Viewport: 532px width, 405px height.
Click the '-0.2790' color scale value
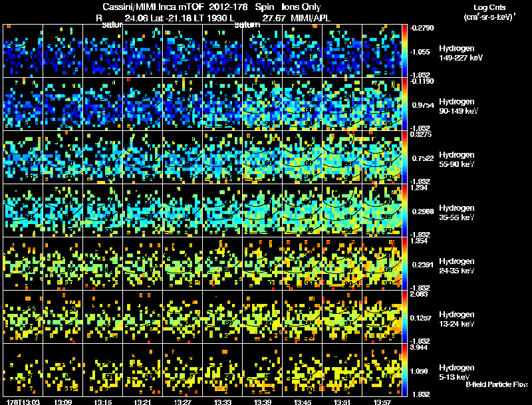(x=422, y=28)
